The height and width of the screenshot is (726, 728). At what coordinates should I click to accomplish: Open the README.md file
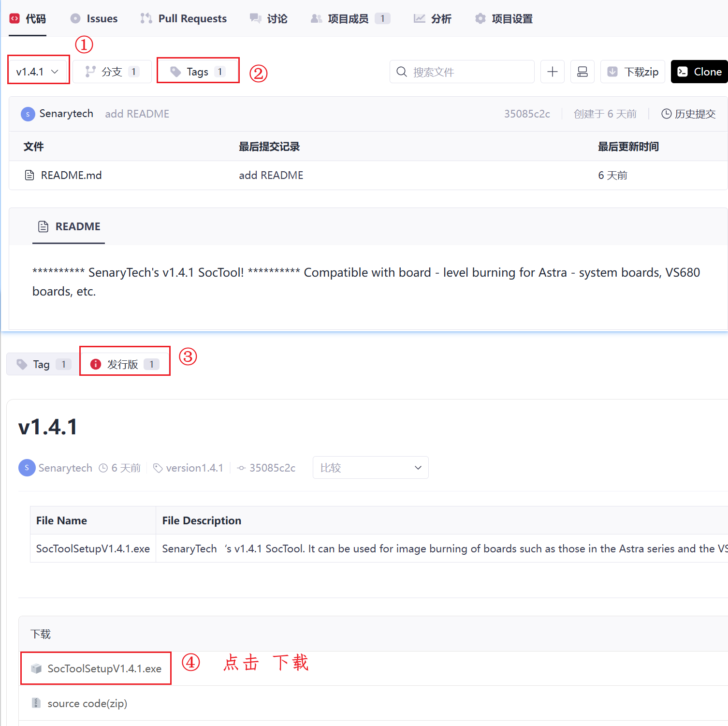click(71, 175)
